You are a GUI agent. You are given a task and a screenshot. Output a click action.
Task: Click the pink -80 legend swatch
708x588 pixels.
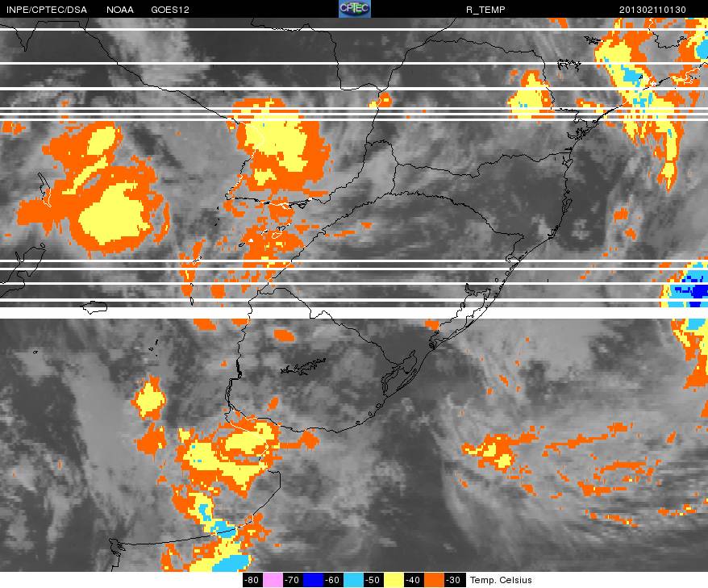tap(273, 580)
